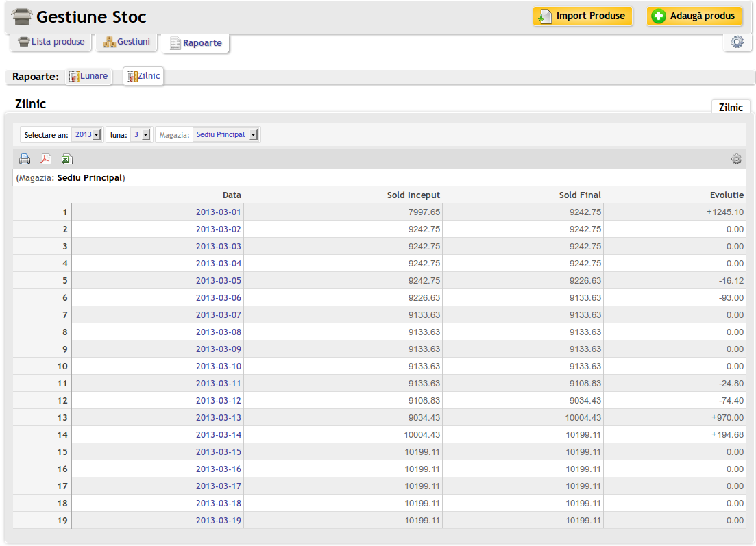Export the report as PDF

46,160
